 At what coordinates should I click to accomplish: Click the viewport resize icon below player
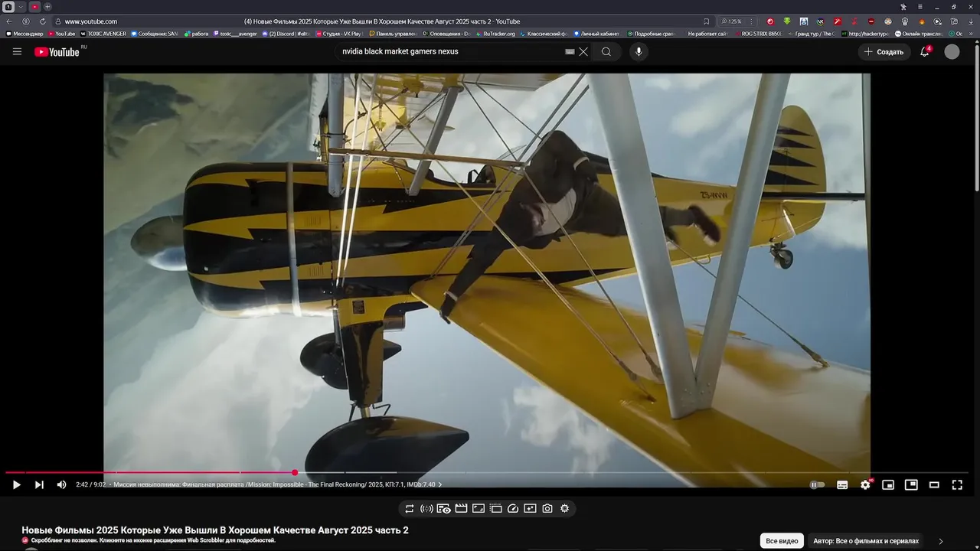(479, 508)
